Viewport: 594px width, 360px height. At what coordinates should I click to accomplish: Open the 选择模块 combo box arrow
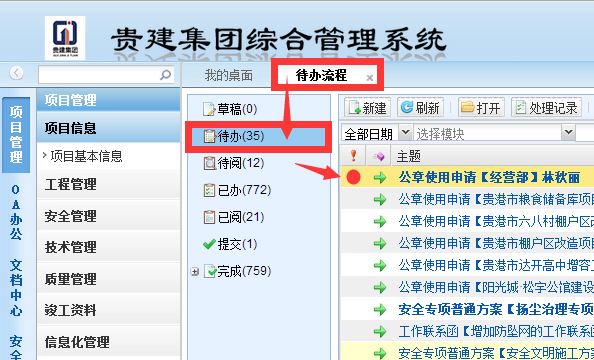coord(568,133)
